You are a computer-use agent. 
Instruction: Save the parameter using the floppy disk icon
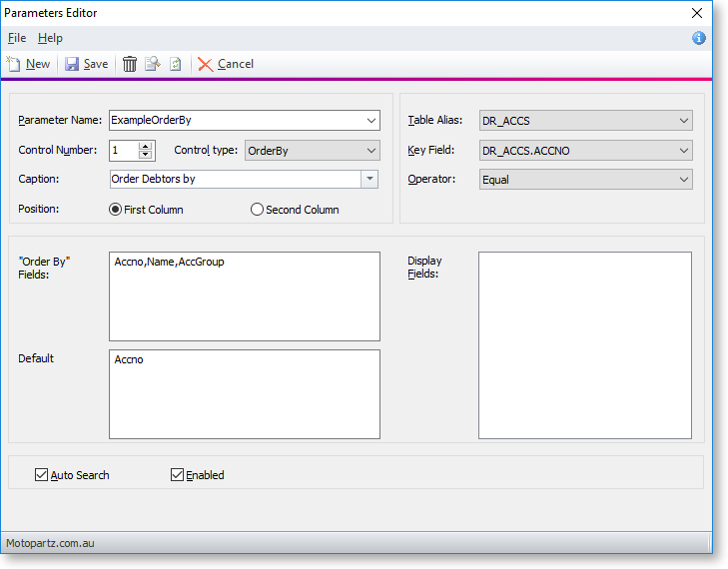(86, 64)
